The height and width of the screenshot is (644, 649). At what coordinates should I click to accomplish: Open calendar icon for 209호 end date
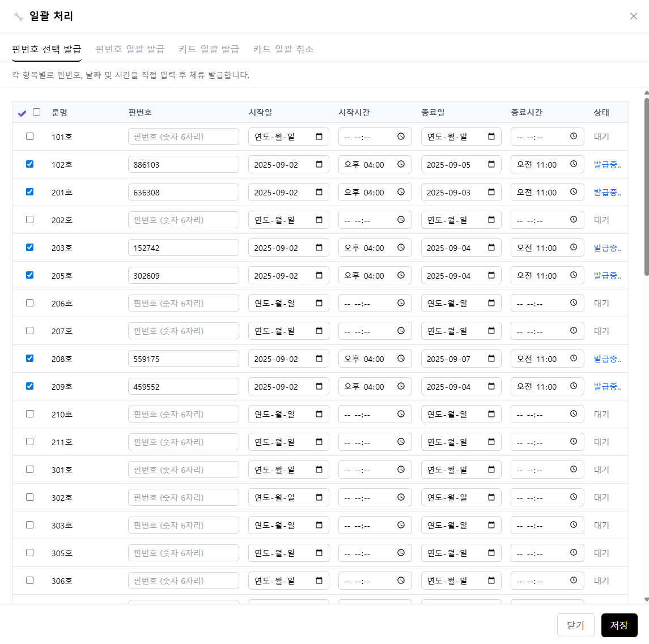tap(491, 386)
